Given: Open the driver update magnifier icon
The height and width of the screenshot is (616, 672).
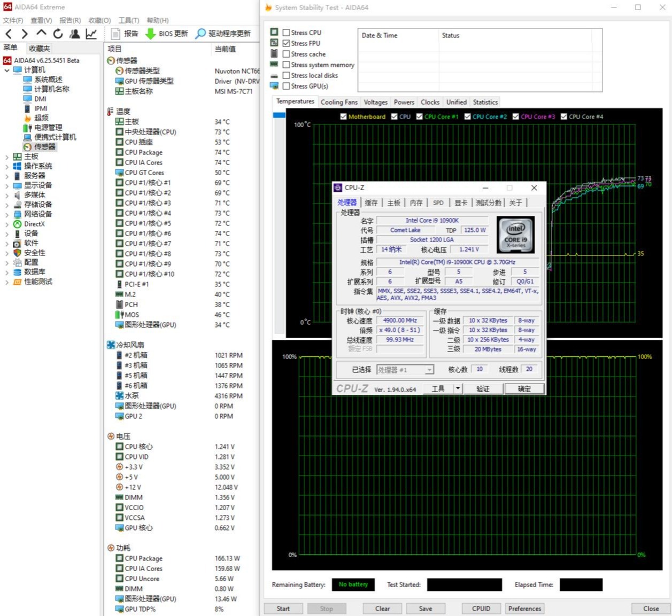Looking at the screenshot, I should 200,34.
